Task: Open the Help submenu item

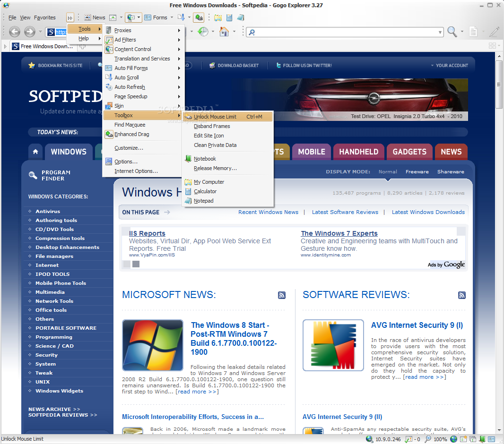Action: 85,38
